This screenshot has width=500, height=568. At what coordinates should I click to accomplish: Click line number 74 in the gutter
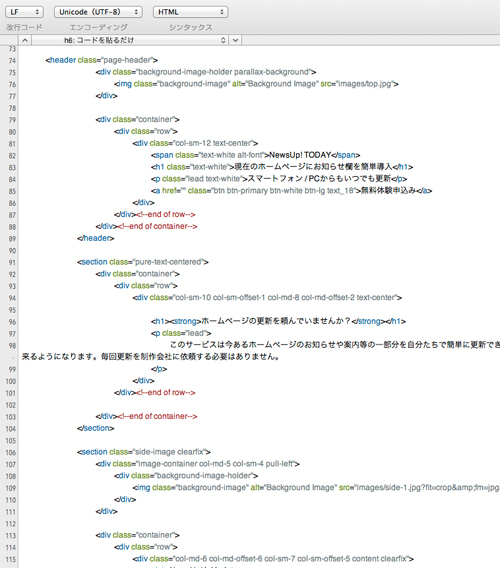12,60
